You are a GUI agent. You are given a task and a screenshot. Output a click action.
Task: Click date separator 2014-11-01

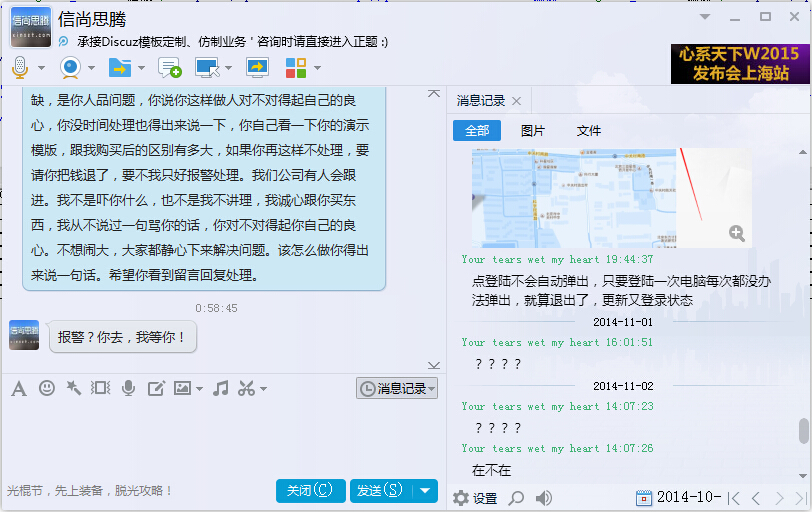click(x=623, y=322)
